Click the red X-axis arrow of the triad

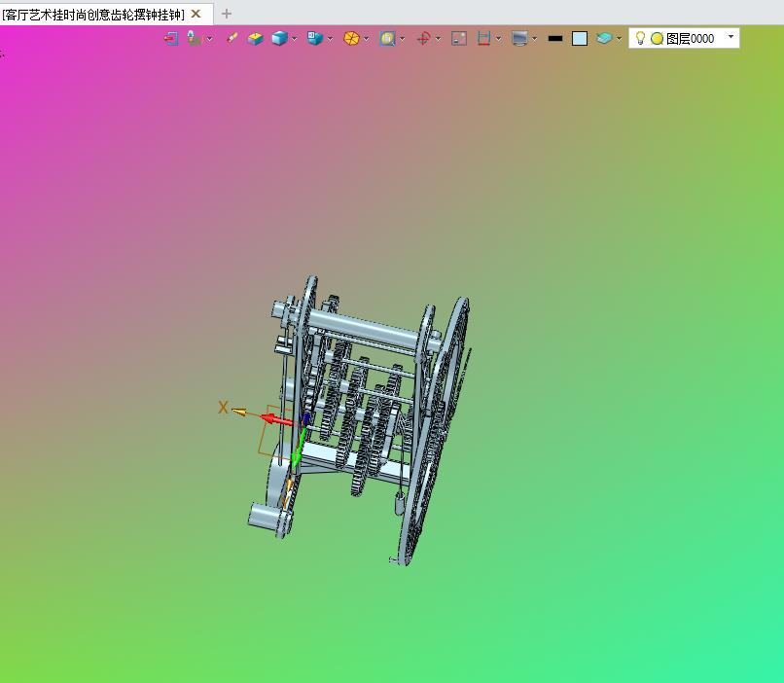(276, 419)
